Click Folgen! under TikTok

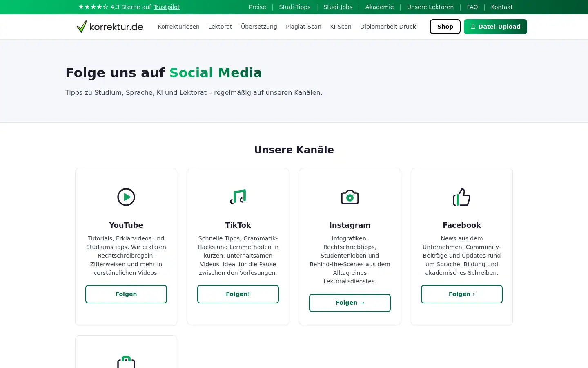238,294
